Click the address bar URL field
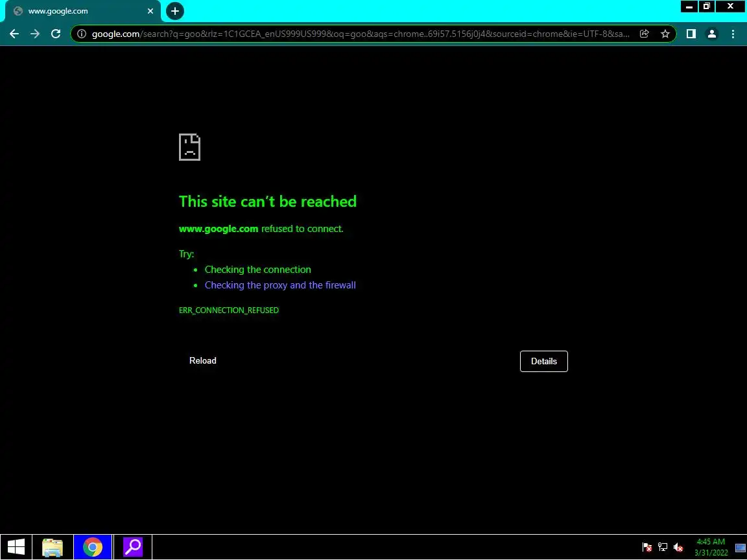 (x=360, y=34)
